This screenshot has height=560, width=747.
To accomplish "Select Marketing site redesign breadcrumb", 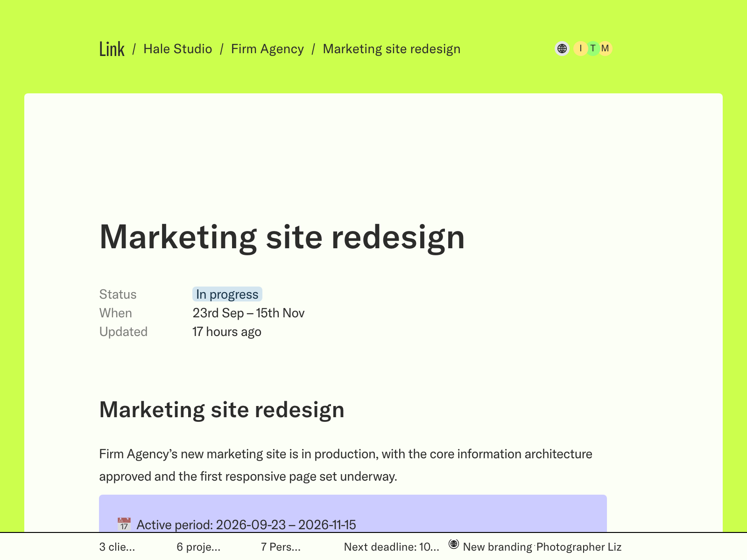I will [391, 49].
